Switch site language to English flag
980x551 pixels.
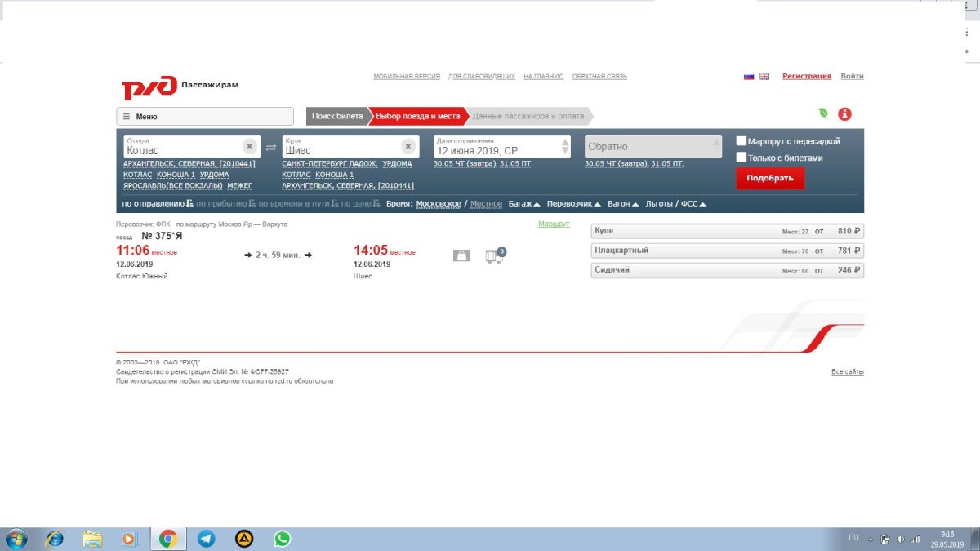(x=764, y=77)
